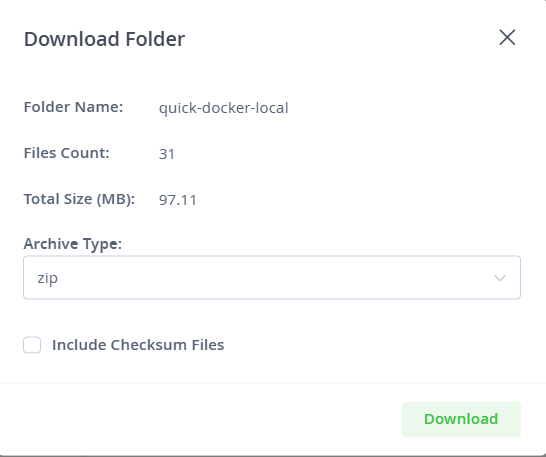The width and height of the screenshot is (546, 457).
Task: Enable Include Checksum Files checkbox
Action: coord(32,345)
